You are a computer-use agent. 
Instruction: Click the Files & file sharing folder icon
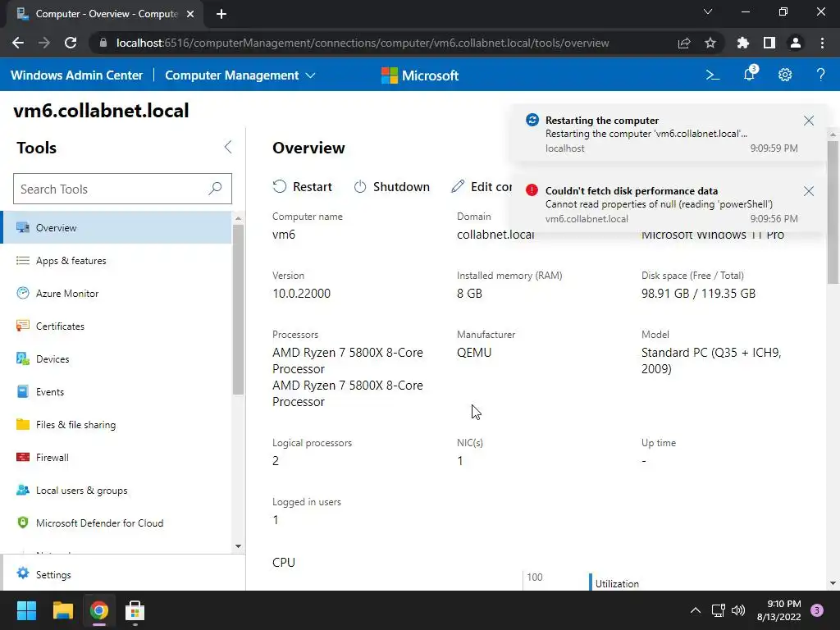coord(22,424)
